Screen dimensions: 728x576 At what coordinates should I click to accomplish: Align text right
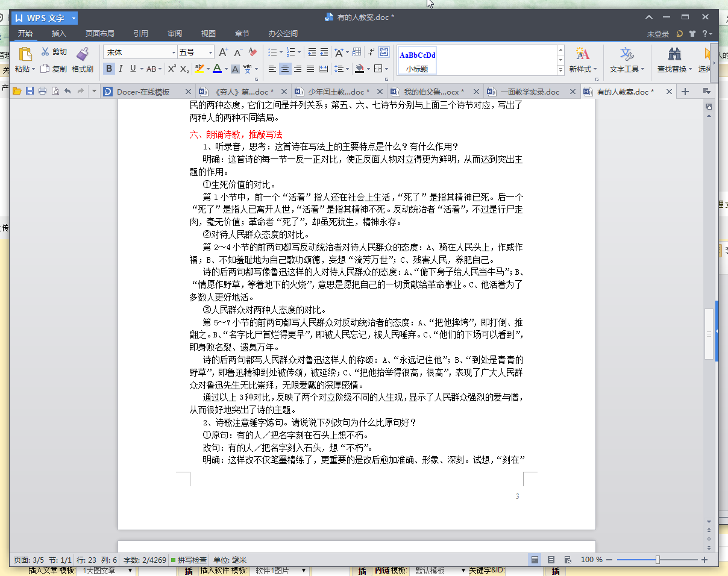click(x=298, y=69)
